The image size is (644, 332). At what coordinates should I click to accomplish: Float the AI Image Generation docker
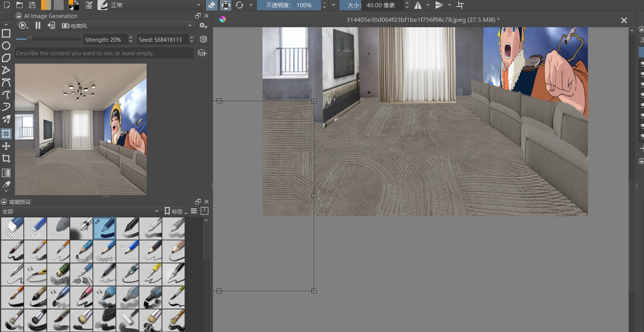click(198, 16)
